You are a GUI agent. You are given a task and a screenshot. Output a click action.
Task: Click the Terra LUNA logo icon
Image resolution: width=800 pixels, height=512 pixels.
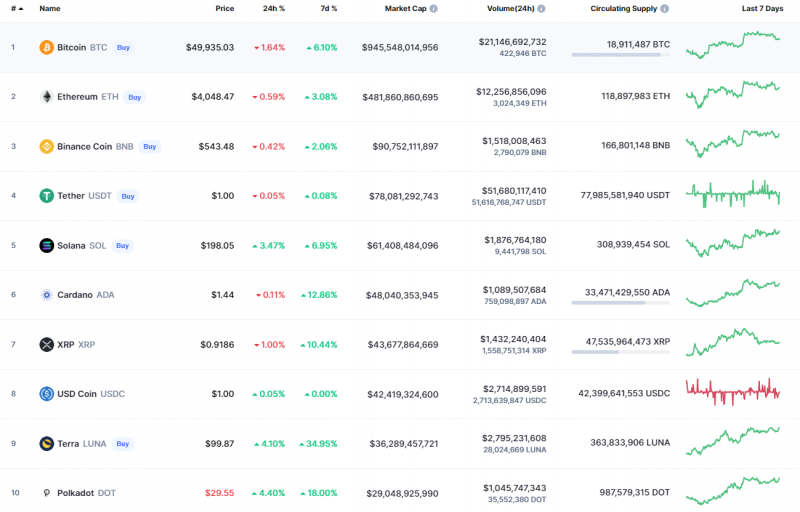point(46,443)
